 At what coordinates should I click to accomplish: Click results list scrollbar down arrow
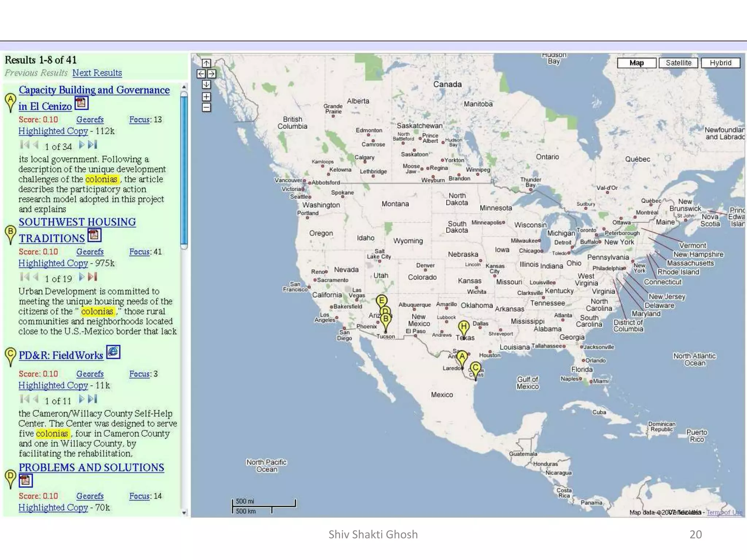(184, 513)
